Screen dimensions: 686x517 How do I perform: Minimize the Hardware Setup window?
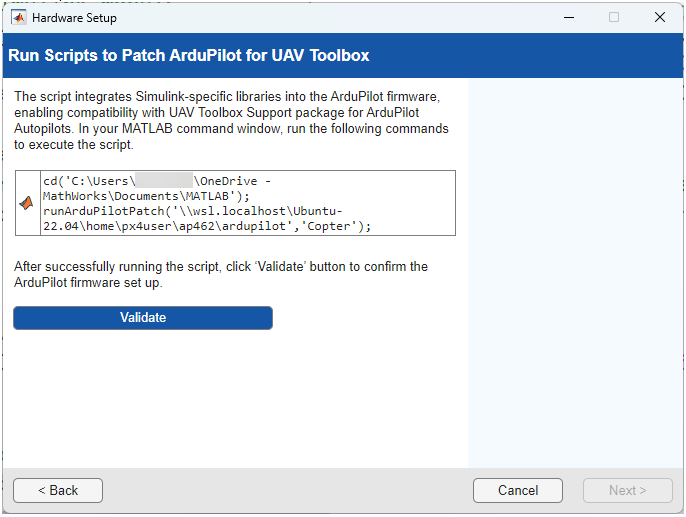567,17
